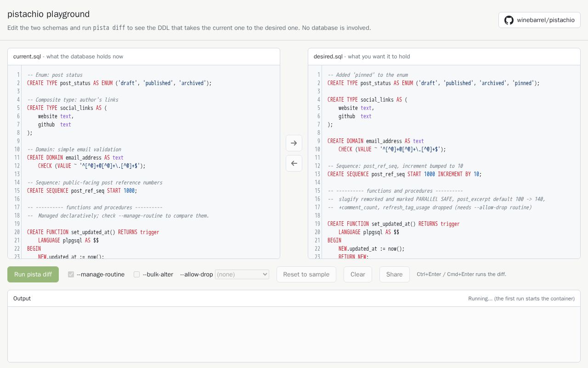Click Reset to sample button
588x368 pixels.
click(306, 274)
